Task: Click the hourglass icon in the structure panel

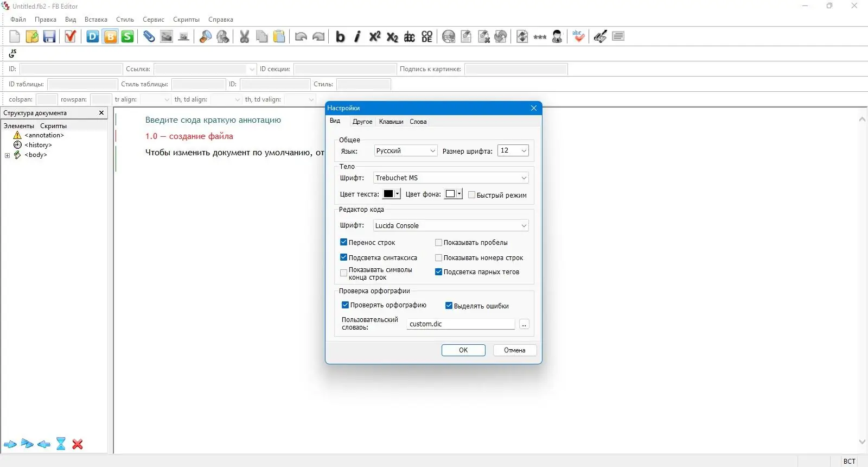Action: (61, 444)
